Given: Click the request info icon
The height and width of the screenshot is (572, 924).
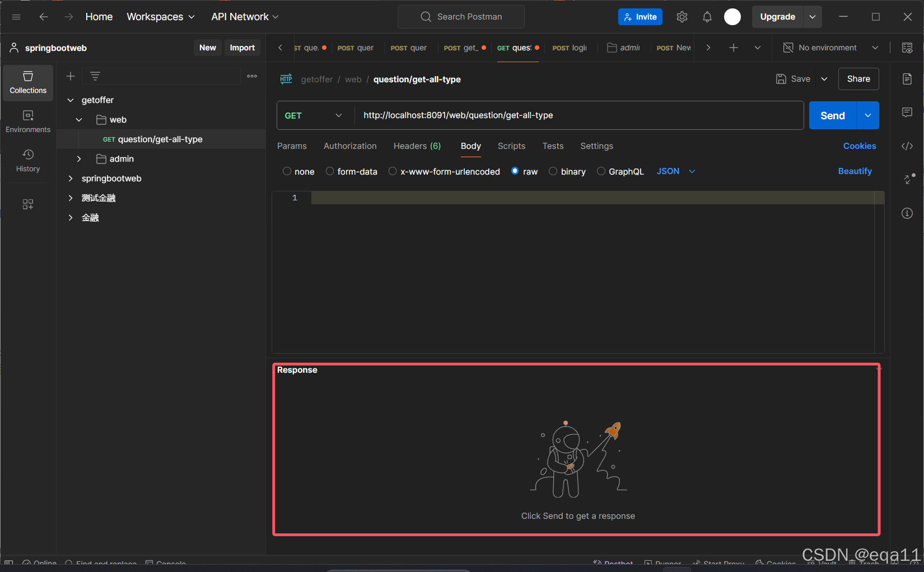Looking at the screenshot, I should click(x=907, y=213).
